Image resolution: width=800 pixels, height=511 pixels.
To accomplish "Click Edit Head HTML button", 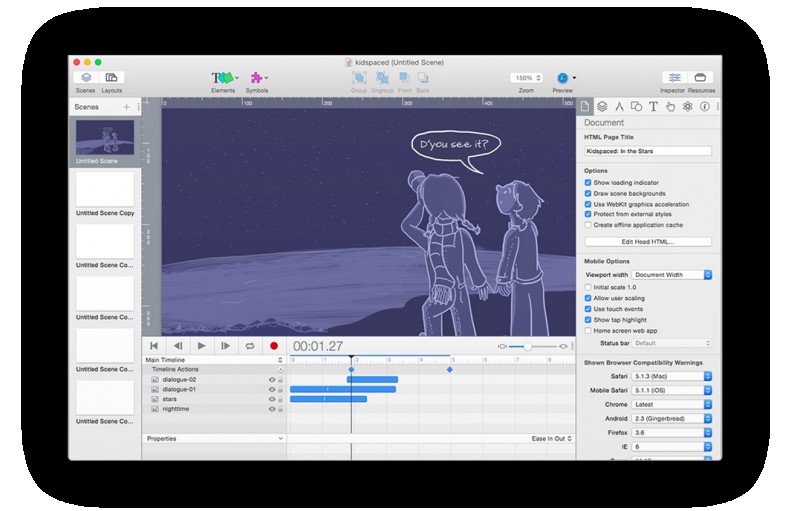I will [x=648, y=242].
